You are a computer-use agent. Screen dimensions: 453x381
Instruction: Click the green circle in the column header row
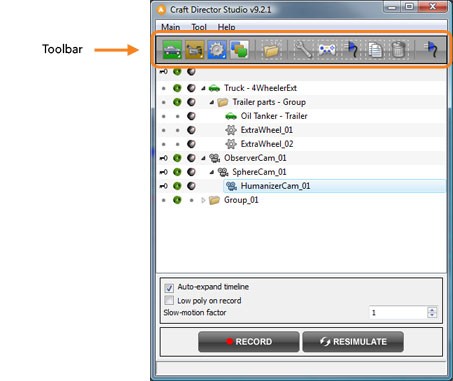coord(177,71)
